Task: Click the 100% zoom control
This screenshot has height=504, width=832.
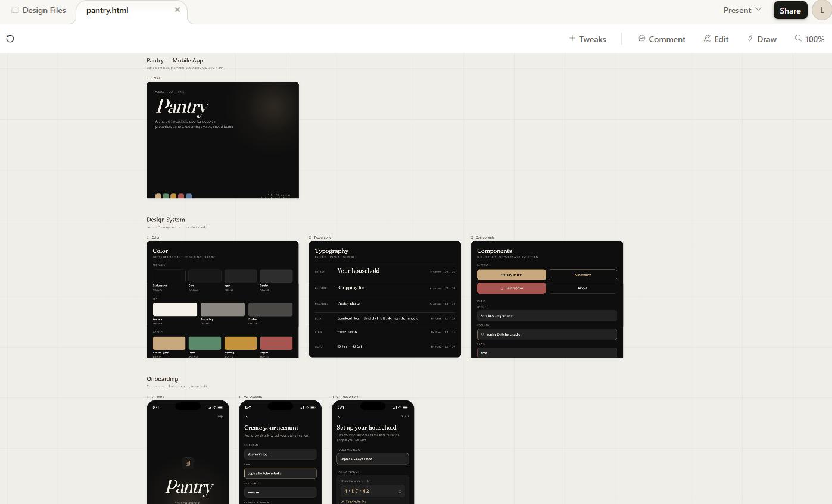Action: [x=809, y=39]
